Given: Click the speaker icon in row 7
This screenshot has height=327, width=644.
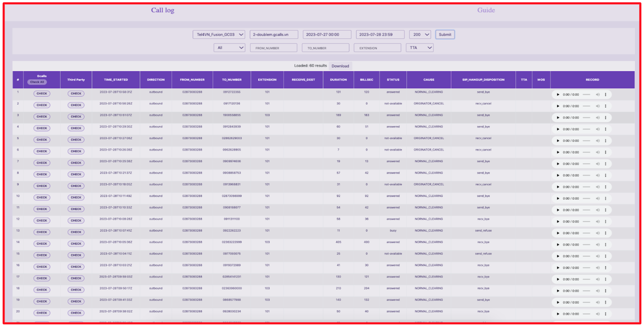Looking at the screenshot, I should pos(598,164).
